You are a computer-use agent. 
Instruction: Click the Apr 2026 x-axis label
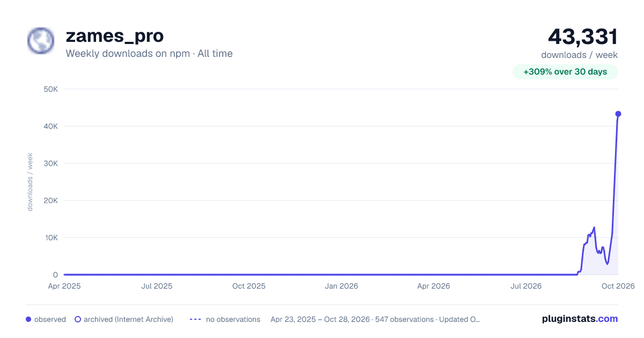[x=434, y=286]
